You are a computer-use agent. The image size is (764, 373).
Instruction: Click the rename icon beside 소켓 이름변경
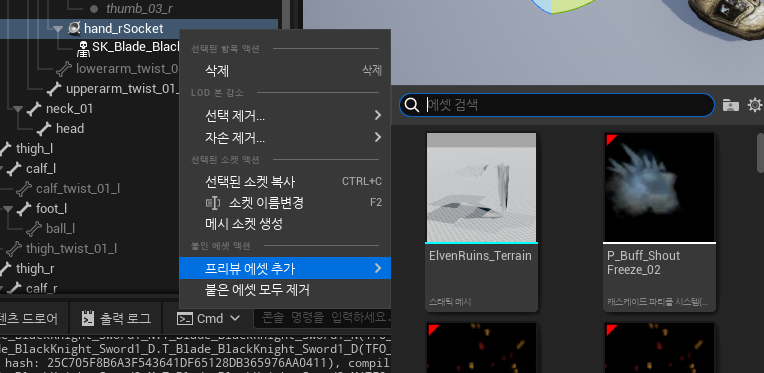[x=213, y=203]
